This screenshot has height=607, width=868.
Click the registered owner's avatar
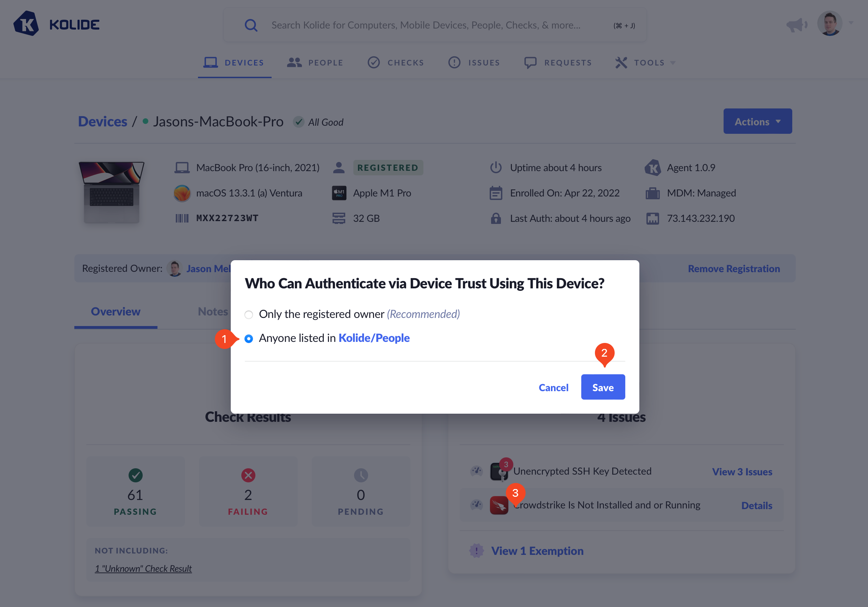174,269
